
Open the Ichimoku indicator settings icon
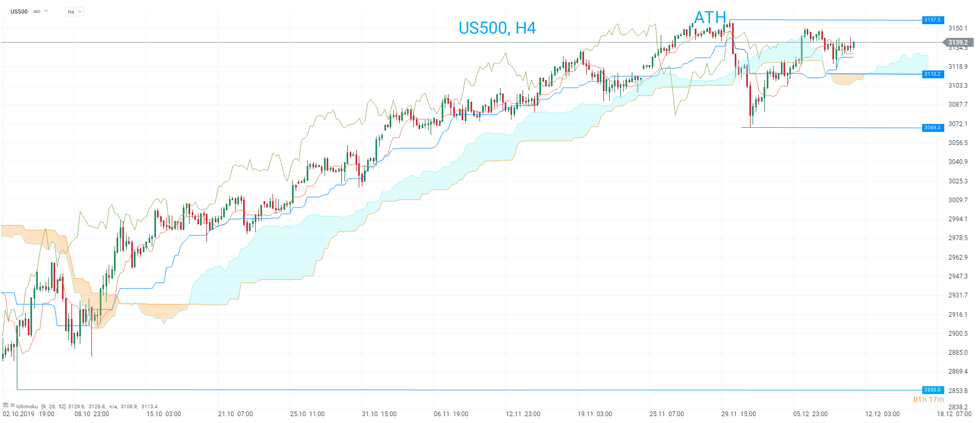coord(6,405)
